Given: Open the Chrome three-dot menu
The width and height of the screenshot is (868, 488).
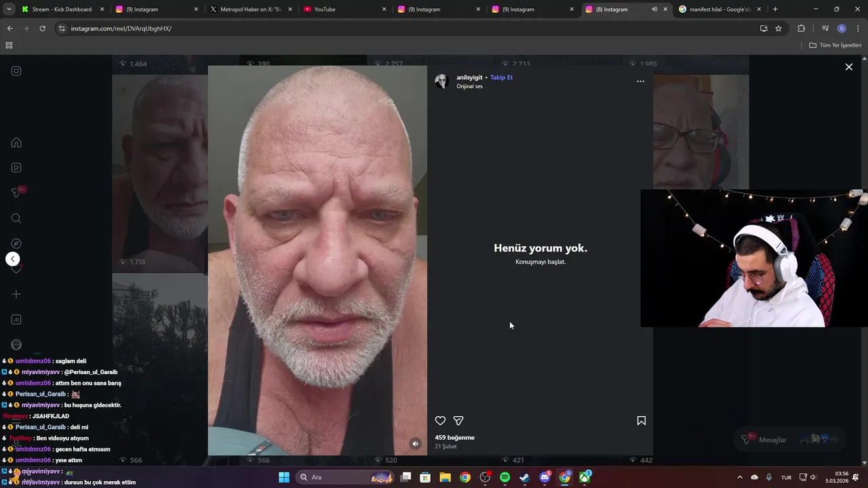Looking at the screenshot, I should point(858,28).
